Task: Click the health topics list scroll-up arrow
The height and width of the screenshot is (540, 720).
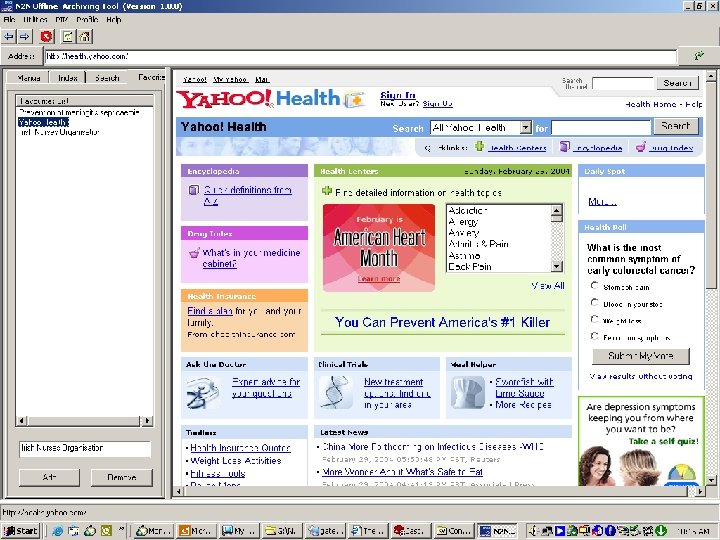Action: click(557, 211)
